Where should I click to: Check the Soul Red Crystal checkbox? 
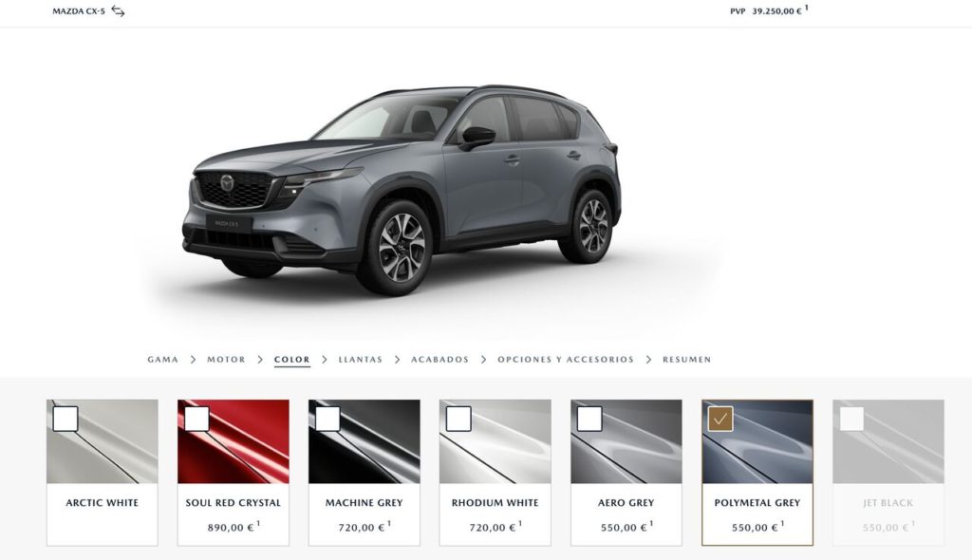pos(196,419)
